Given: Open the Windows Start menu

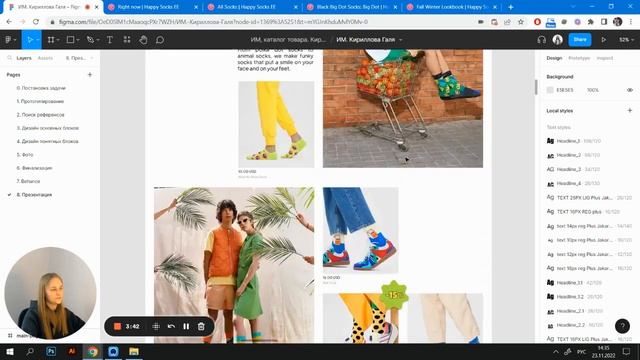Looking at the screenshot, I should pos(10,351).
